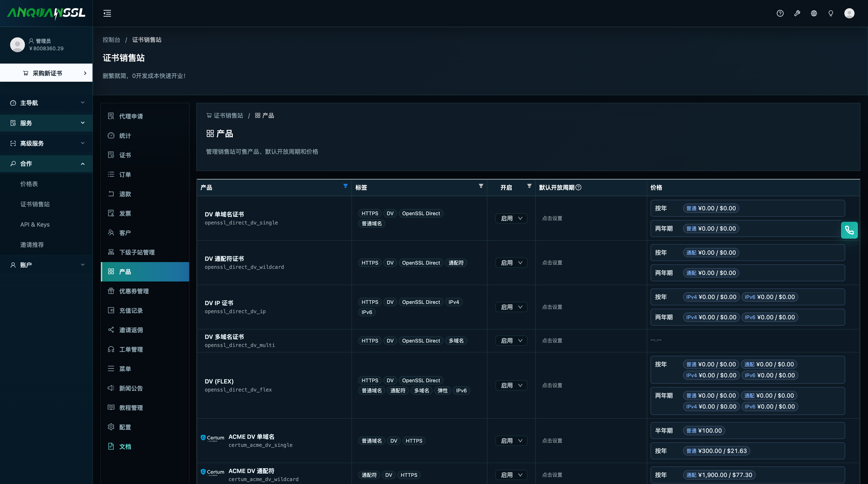
Task: Open 启用 dropdown for DV 单域名证书
Action: tap(511, 218)
